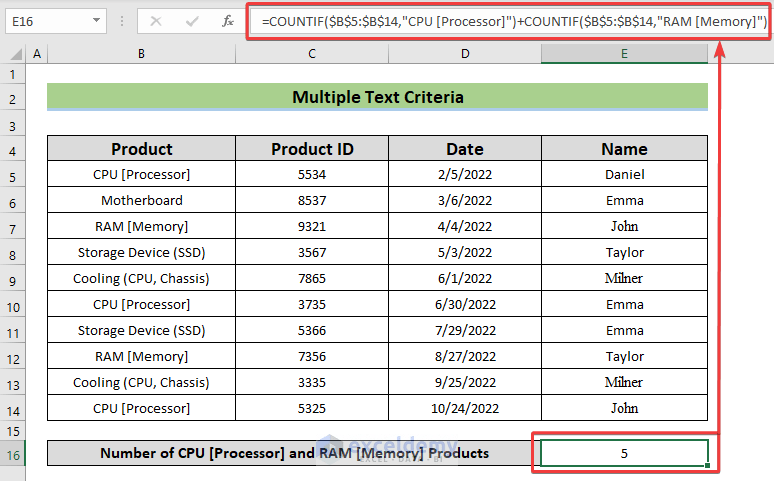Open Insert Function fx icon

coord(228,21)
